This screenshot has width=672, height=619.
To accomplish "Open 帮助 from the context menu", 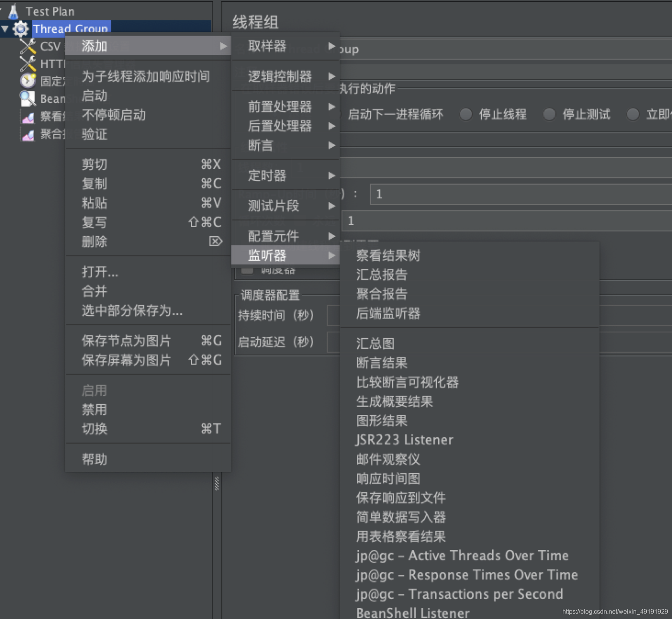I will tap(148, 459).
